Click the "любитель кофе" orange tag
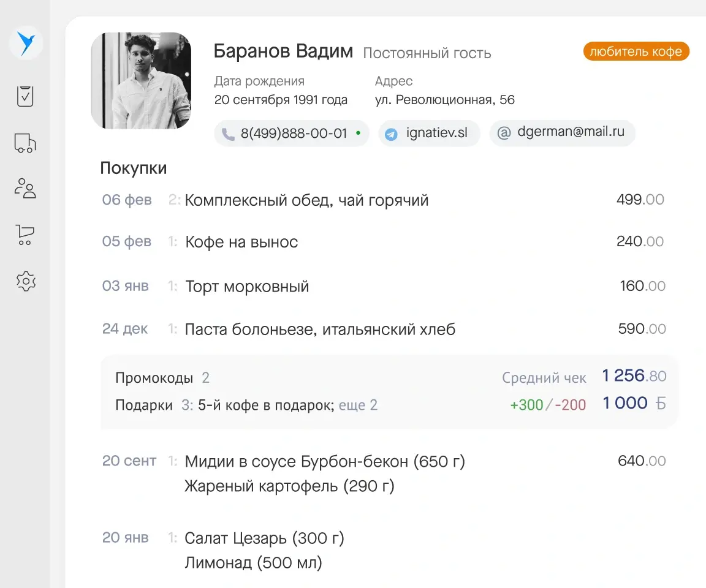 tap(636, 51)
